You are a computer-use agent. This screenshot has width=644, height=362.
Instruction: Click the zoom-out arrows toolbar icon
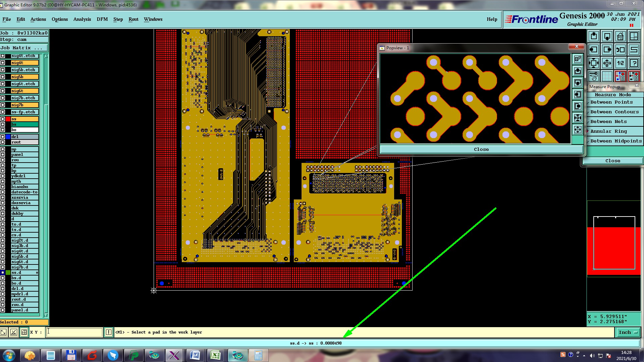(x=607, y=63)
